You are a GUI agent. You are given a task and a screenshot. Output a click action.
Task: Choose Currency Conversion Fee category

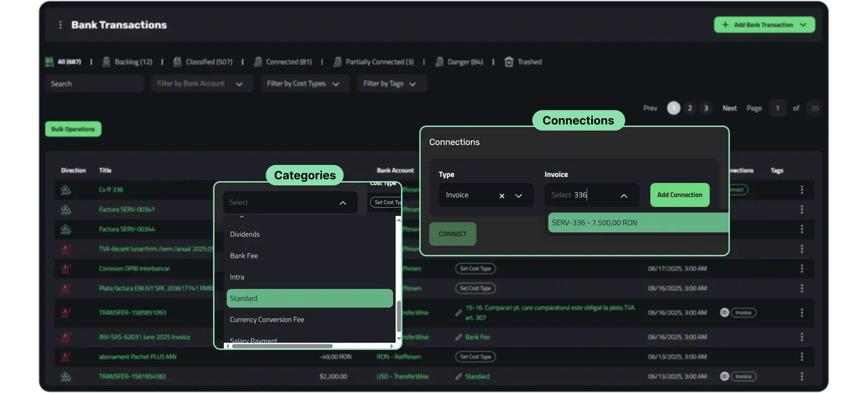tap(309, 320)
